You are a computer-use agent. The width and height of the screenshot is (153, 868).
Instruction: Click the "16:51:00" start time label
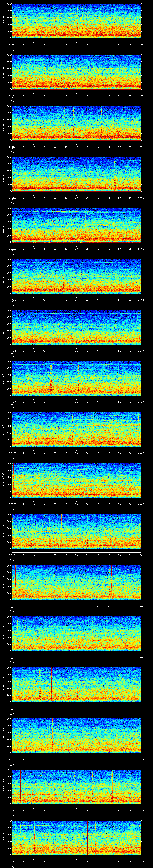tap(12, 300)
